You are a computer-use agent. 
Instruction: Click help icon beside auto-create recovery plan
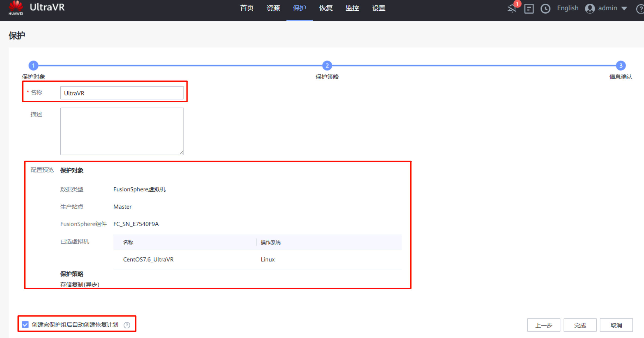[x=127, y=325]
